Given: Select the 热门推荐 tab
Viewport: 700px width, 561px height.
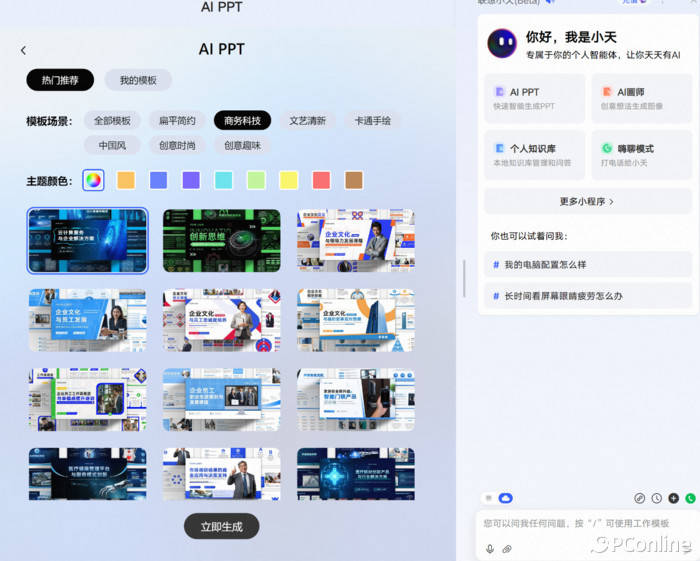Looking at the screenshot, I should click(60, 80).
